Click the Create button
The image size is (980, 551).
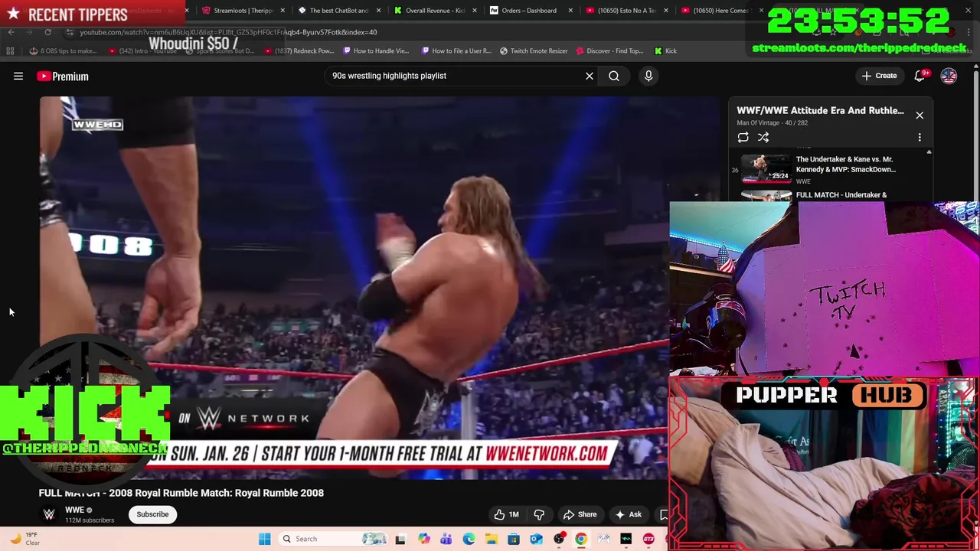click(x=879, y=76)
